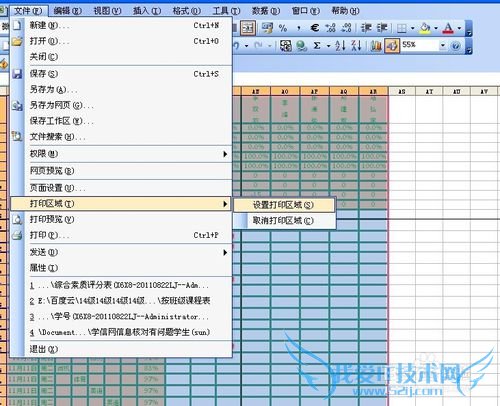Click the Decrease Decimal icon
500x406 pixels.
tap(346, 28)
